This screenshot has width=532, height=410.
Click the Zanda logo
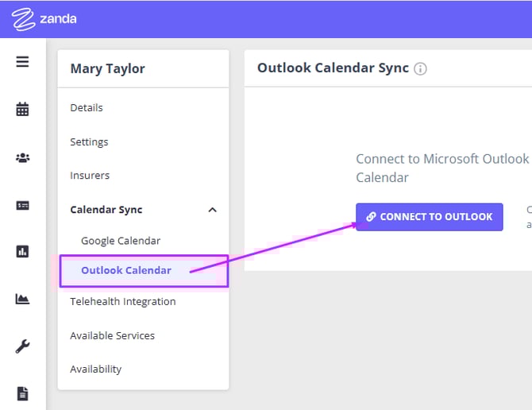(x=44, y=19)
